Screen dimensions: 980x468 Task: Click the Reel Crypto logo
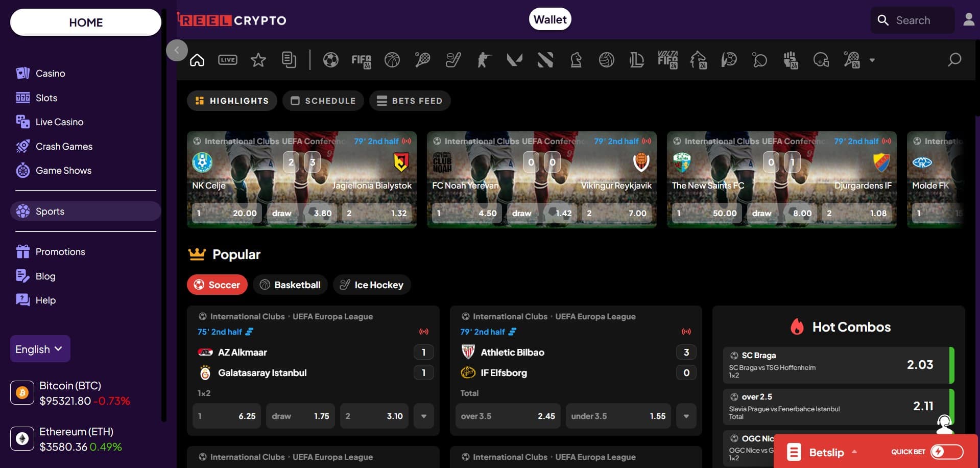[x=232, y=20]
